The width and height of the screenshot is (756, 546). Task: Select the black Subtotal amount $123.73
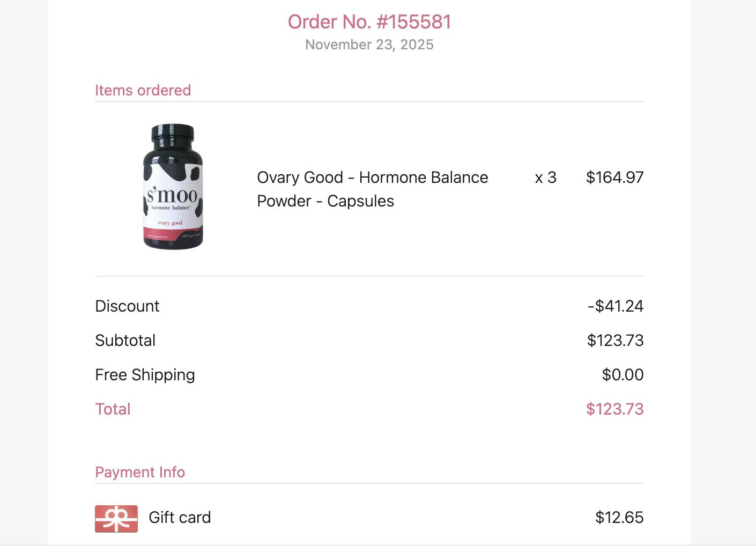615,341
